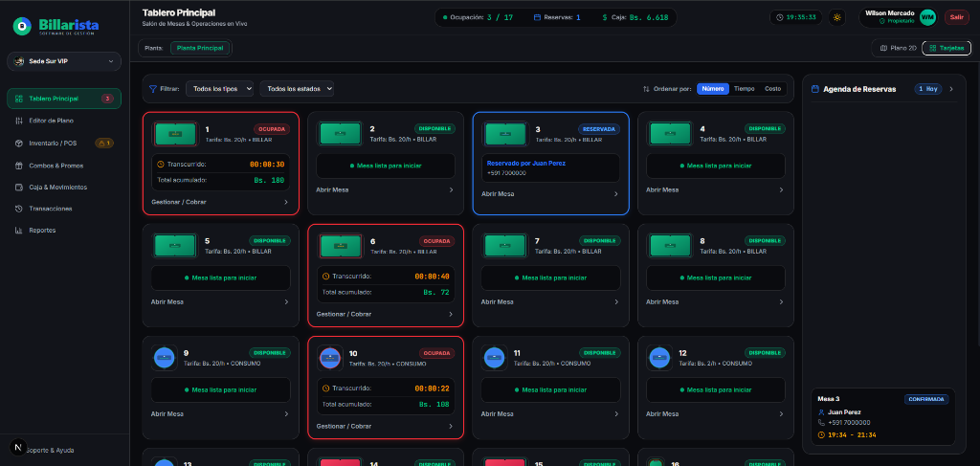This screenshot has height=466, width=980.
Task: Click table 6 billiard table icon
Action: pos(340,246)
